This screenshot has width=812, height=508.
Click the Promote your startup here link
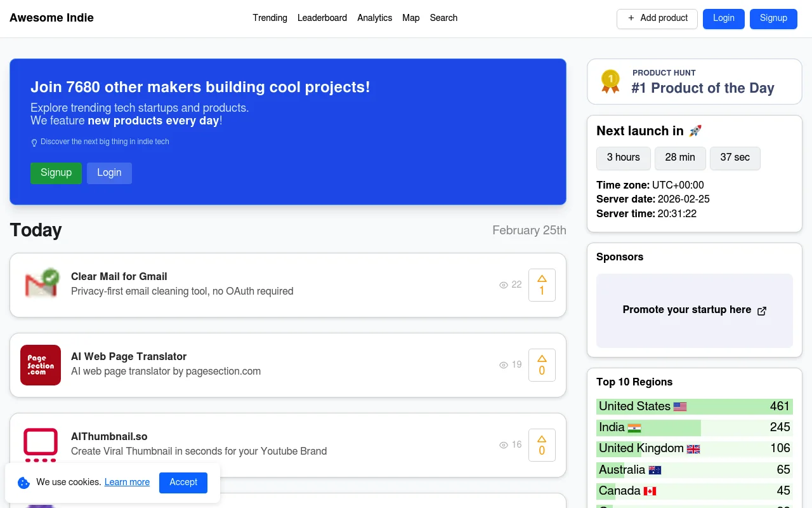tap(687, 310)
